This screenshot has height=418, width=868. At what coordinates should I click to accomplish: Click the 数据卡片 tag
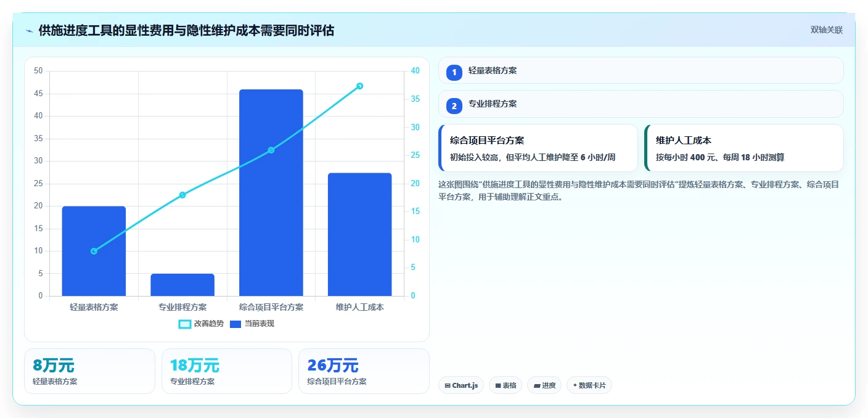(x=589, y=385)
